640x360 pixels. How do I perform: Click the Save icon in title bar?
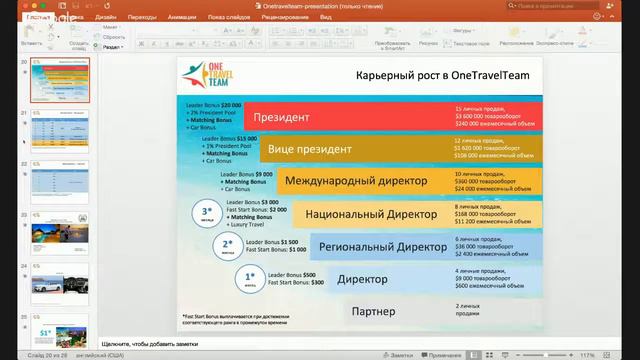pyautogui.click(x=76, y=6)
